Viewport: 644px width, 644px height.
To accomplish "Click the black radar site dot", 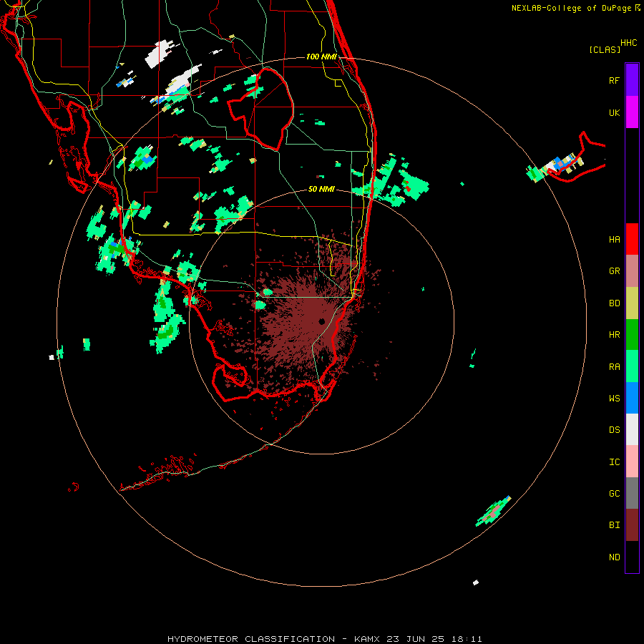I will click(x=321, y=321).
